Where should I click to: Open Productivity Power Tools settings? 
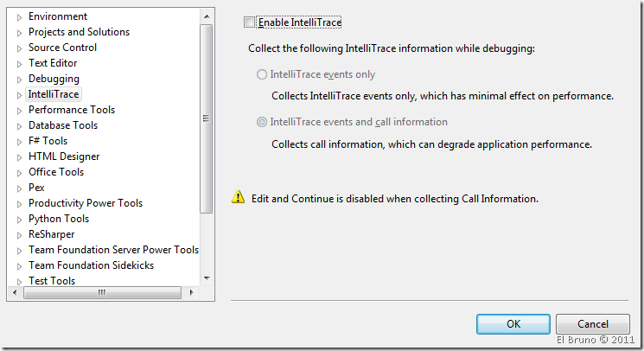(x=85, y=203)
